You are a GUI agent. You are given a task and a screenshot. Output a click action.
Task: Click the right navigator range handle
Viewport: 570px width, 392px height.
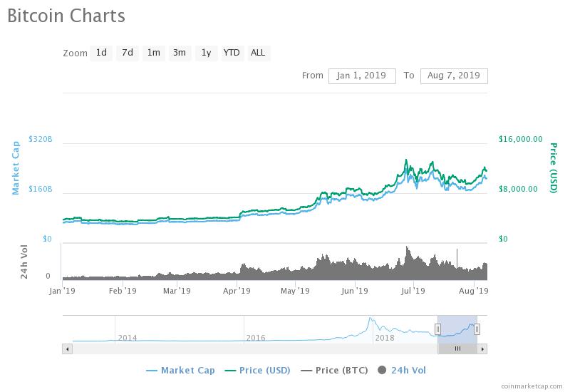[x=477, y=329]
